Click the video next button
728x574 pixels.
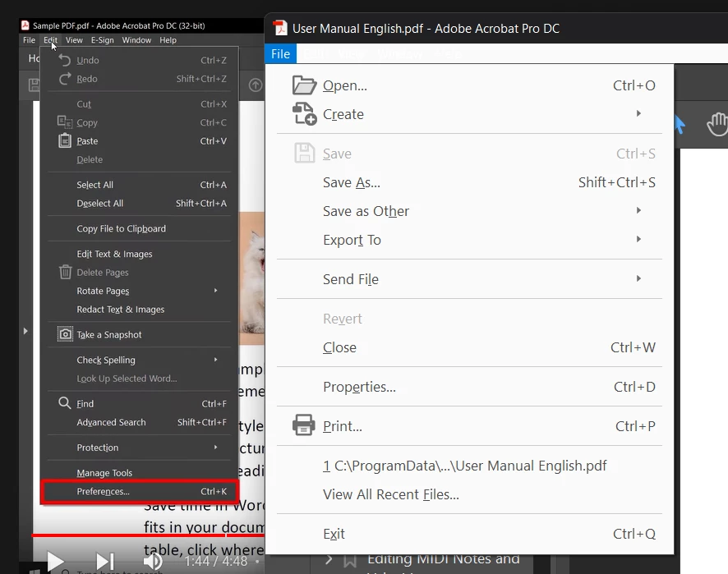click(105, 562)
